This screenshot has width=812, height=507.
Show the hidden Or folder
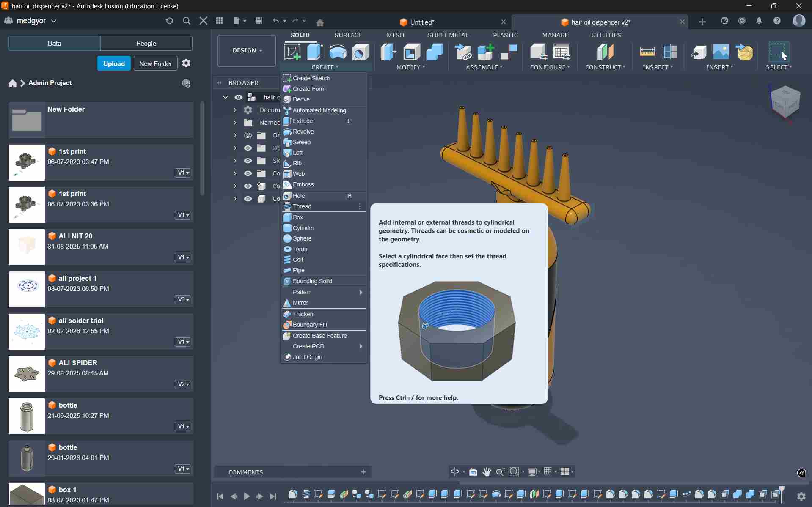coord(248,135)
